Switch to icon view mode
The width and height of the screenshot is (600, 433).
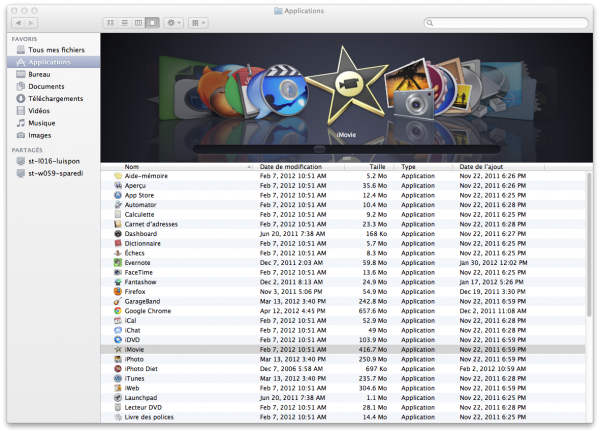110,23
